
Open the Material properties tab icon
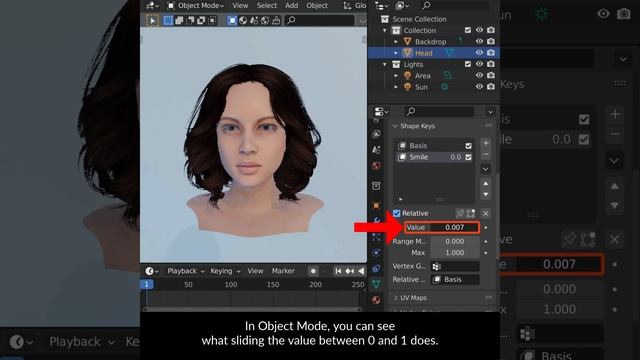pos(376,300)
